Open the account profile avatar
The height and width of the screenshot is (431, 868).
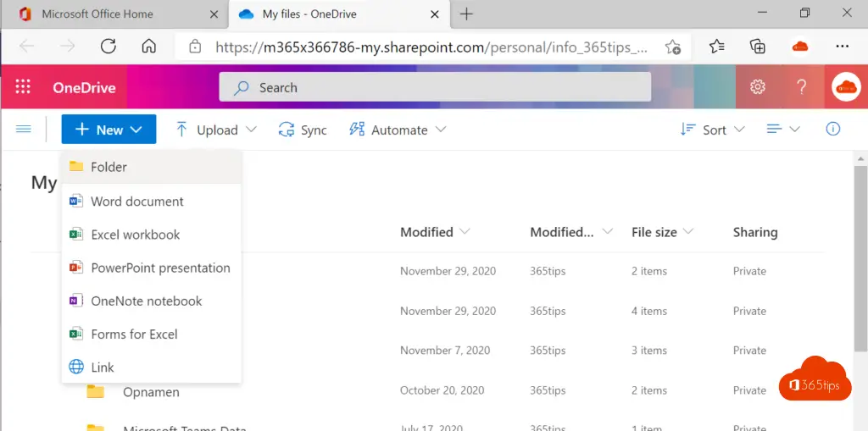tap(845, 87)
